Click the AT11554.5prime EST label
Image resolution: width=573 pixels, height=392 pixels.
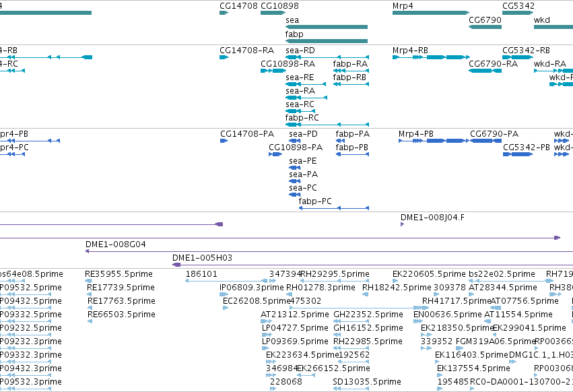pyautogui.click(x=518, y=315)
